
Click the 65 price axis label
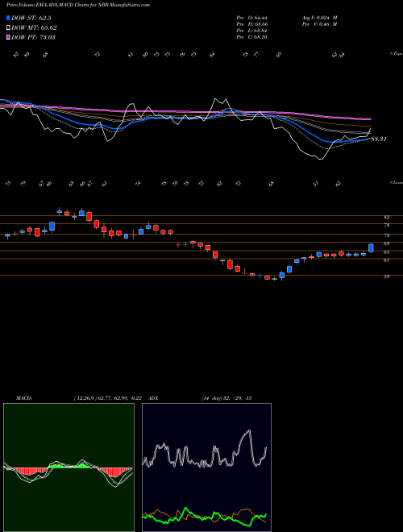tap(386, 252)
